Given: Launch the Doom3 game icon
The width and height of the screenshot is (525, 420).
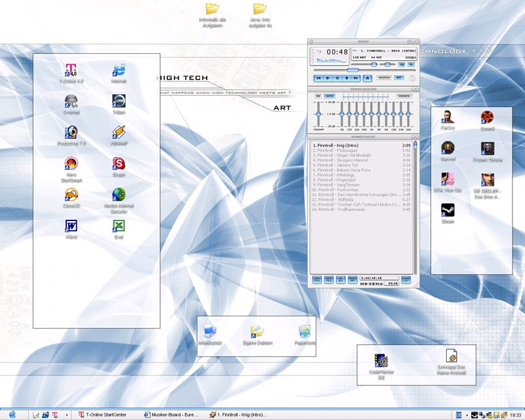Looking at the screenshot, I should (488, 120).
